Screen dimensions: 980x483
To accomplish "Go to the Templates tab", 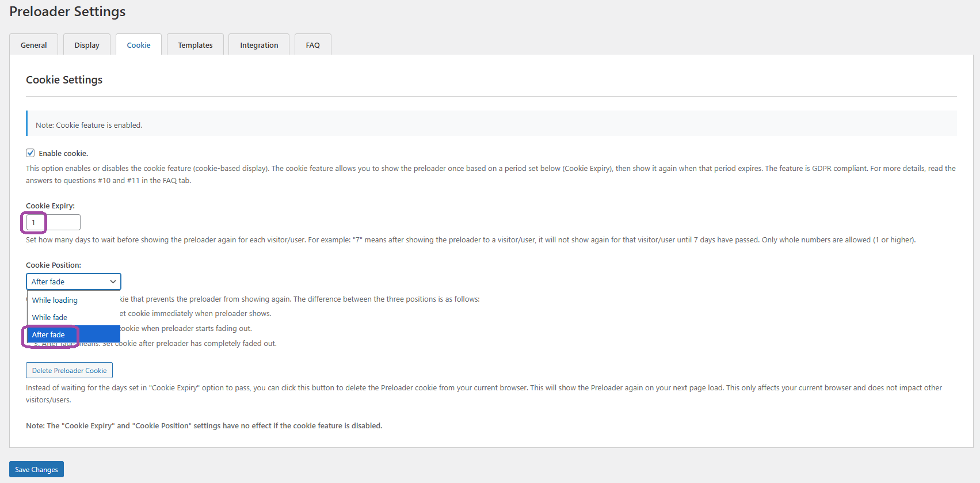I will click(195, 45).
